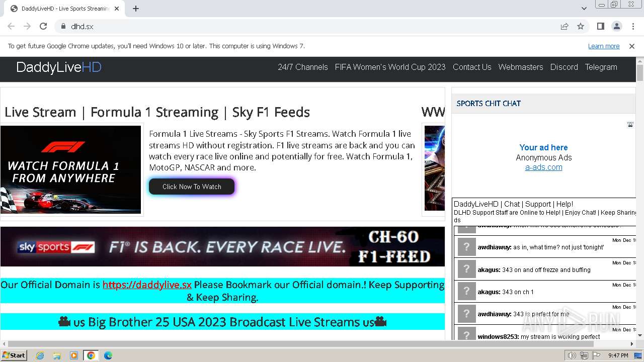The height and width of the screenshot is (362, 644).
Task: Click the Sky Sports F1 CH-60 banner
Action: pos(222,246)
